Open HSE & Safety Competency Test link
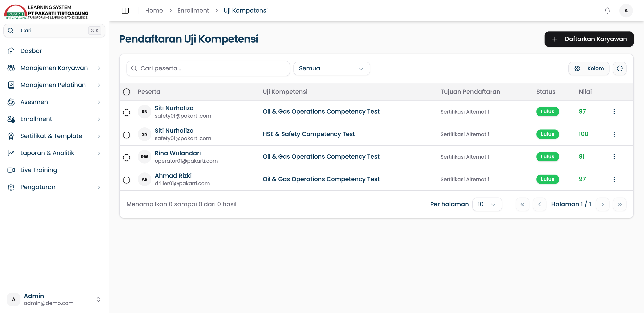Screen dimensions: 644x313 coord(309,134)
